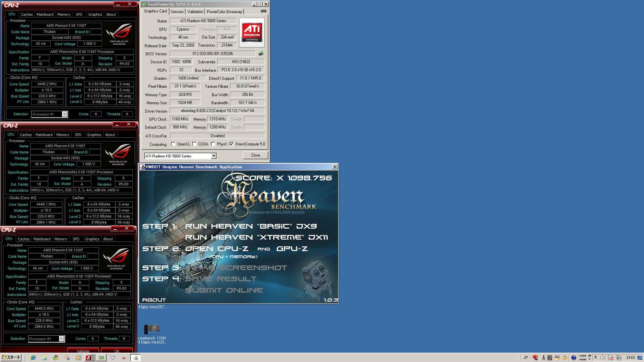
Task: Switch to Validation tab in GPU-Z
Action: click(x=195, y=12)
